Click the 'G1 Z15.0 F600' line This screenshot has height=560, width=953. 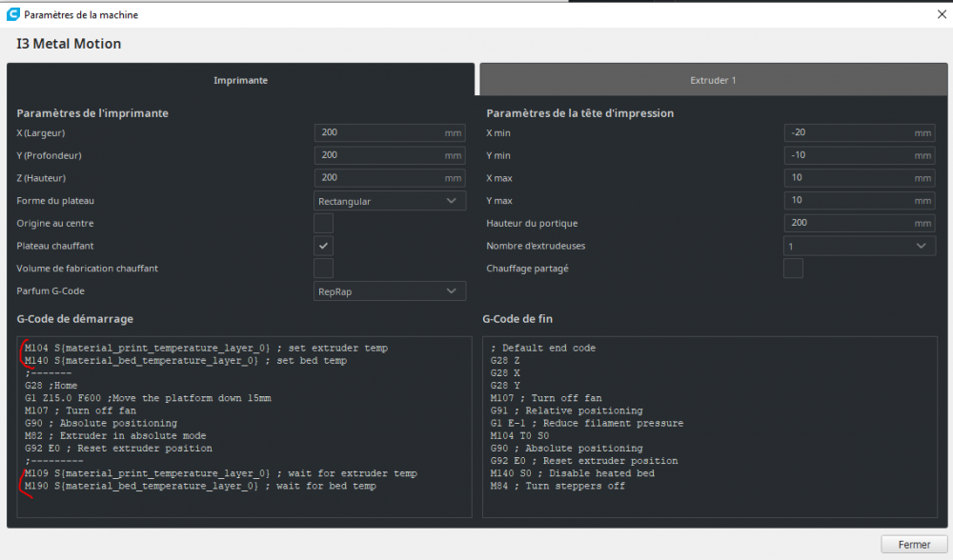click(x=148, y=398)
